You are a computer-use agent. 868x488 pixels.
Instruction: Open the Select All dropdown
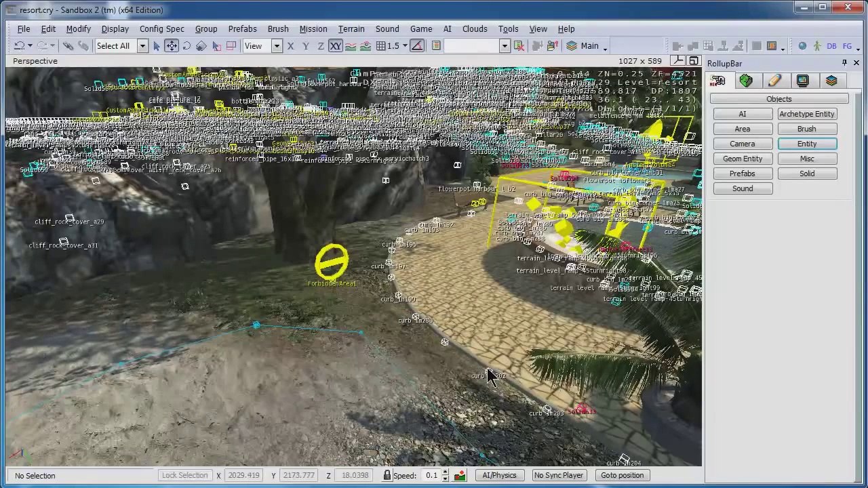(x=142, y=46)
